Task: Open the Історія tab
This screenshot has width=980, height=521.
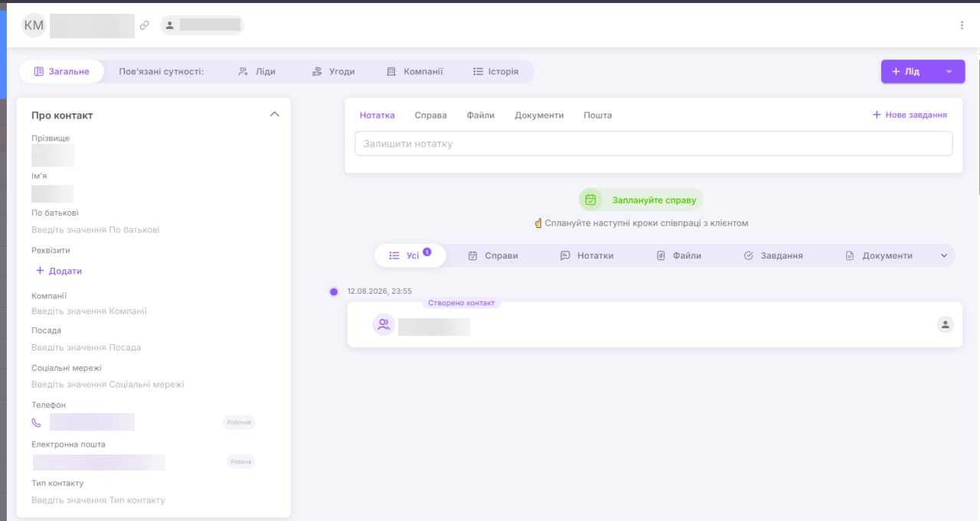Action: [x=495, y=71]
